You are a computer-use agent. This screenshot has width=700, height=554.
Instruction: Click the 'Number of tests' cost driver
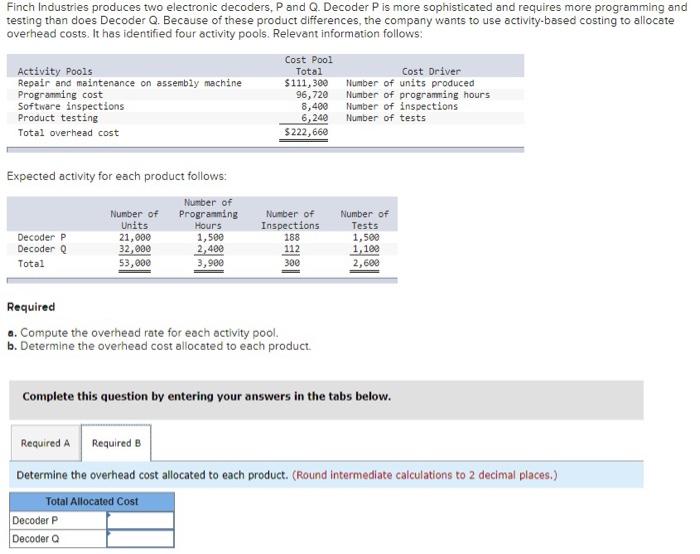click(x=386, y=118)
